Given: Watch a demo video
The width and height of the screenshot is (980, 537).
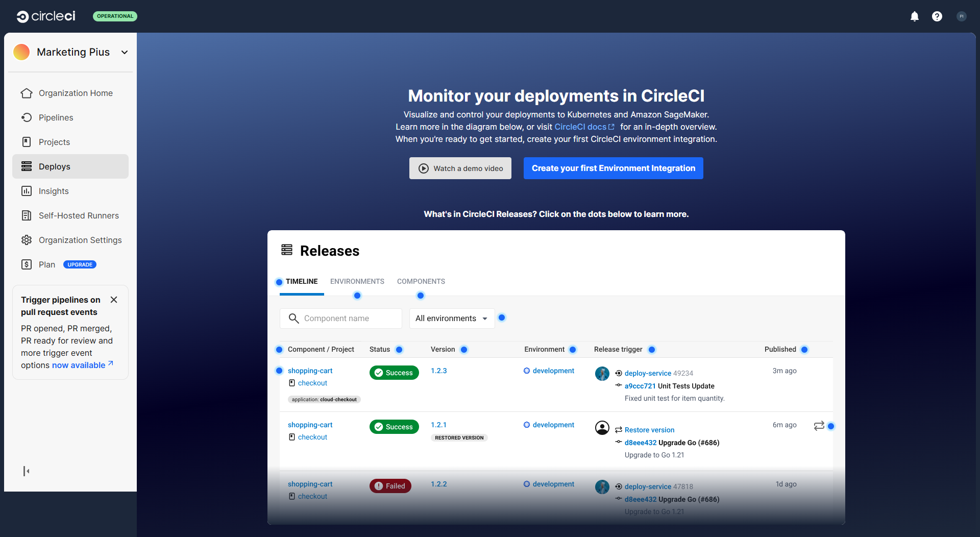Looking at the screenshot, I should tap(460, 168).
